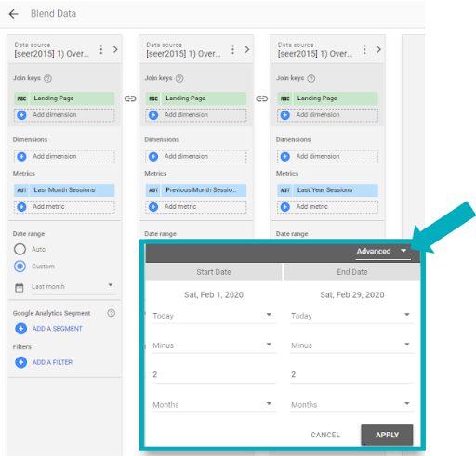Click the CANCEL button
Viewport: 476px width, 456px height.
pyautogui.click(x=325, y=435)
